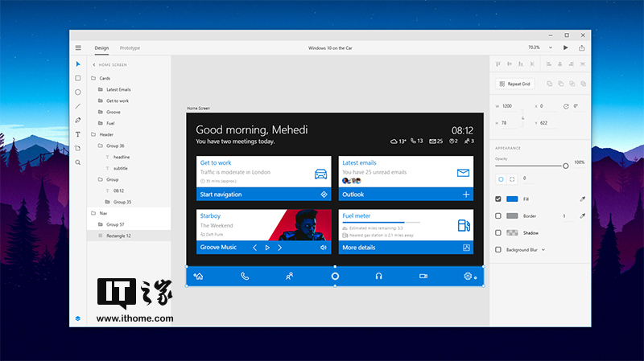
Task: Click Start navigation bar on canvas
Action: pos(264,194)
